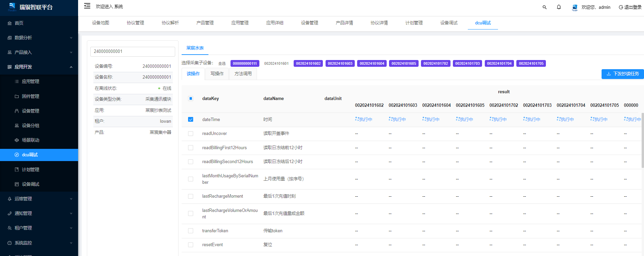The width and height of the screenshot is (644, 256).
Task: Click the vertical table scrollbar
Action: 642,141
